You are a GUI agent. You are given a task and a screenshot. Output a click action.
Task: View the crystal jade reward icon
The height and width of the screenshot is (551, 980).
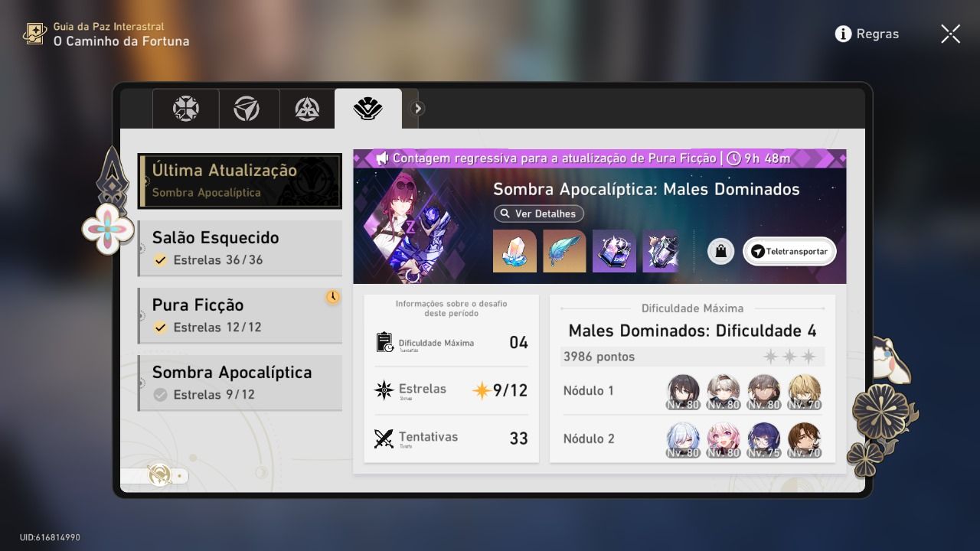tap(514, 250)
